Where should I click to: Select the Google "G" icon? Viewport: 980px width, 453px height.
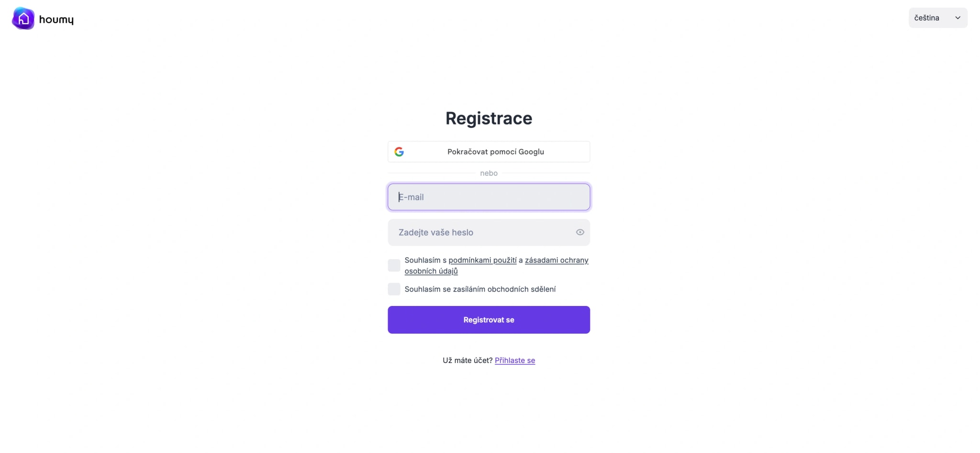tap(400, 151)
